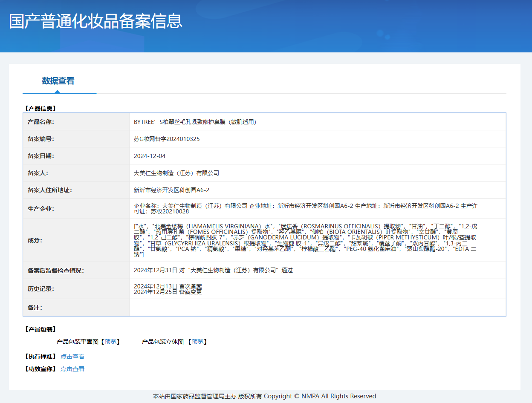This screenshot has width=532, height=403.
Task: Click the 成分 ingredients list text
Action: click(305, 240)
